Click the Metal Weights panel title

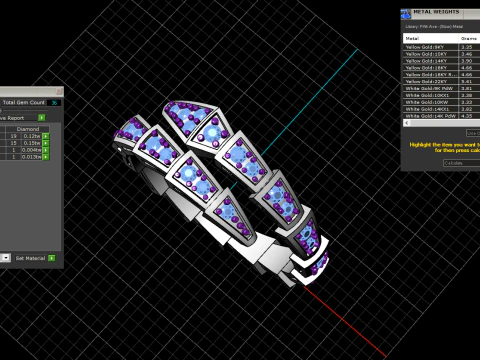click(x=436, y=12)
